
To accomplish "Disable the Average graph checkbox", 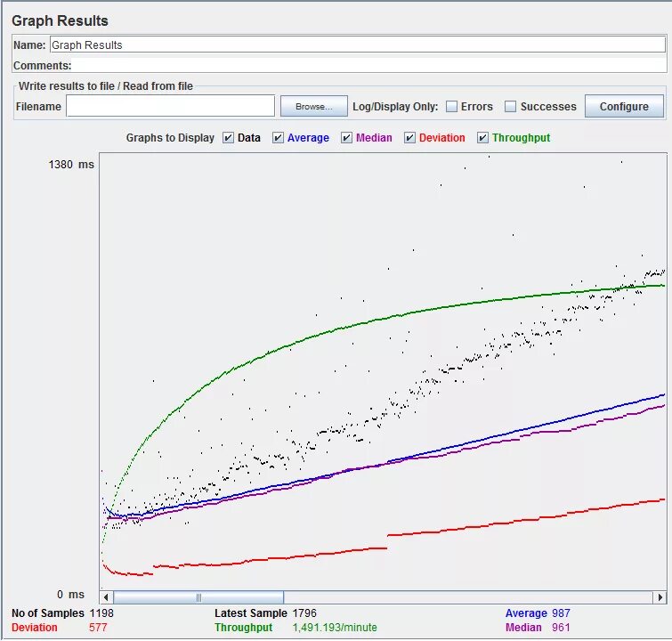I will (278, 138).
